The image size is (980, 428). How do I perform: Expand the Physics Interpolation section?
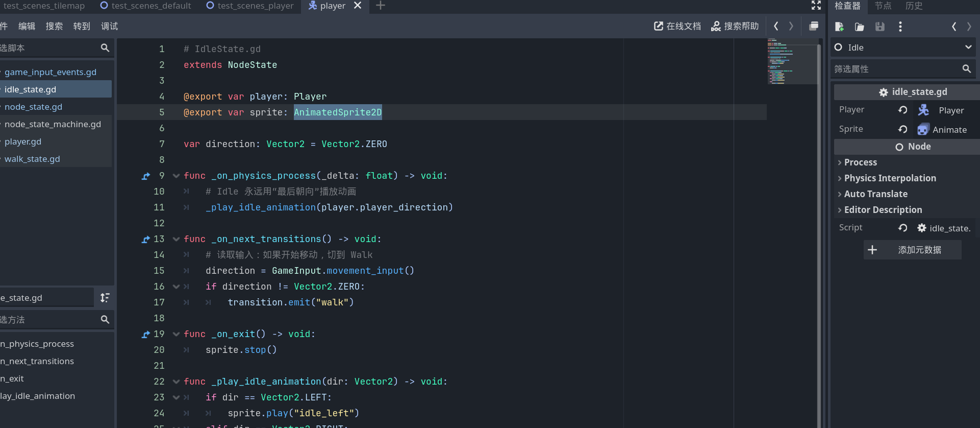(x=890, y=178)
